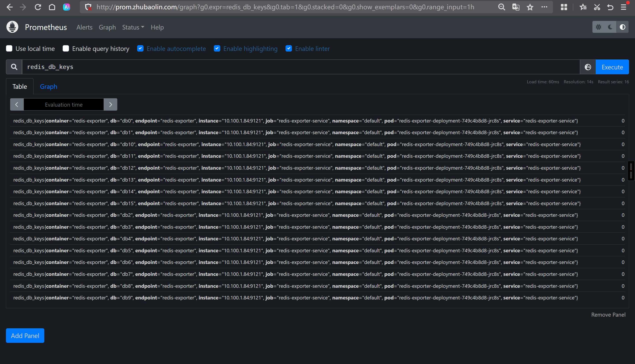Reload the page in browser
The image size is (635, 364).
(38, 7)
